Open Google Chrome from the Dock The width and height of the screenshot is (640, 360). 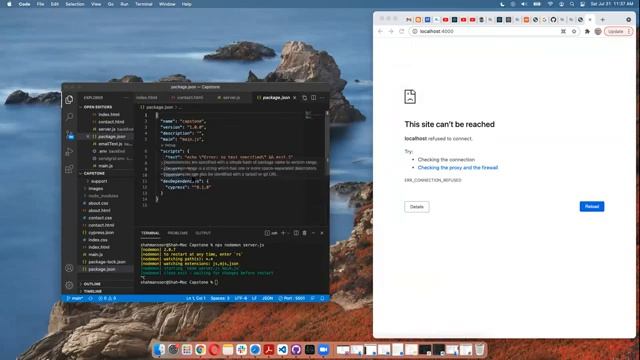(x=200, y=349)
